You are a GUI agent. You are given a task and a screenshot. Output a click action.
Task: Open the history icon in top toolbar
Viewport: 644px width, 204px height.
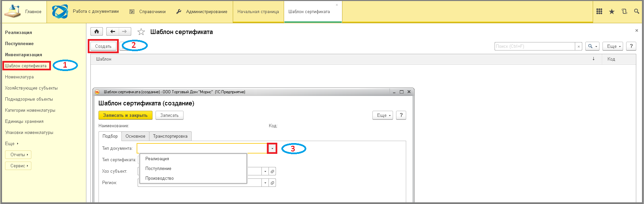pos(624,11)
